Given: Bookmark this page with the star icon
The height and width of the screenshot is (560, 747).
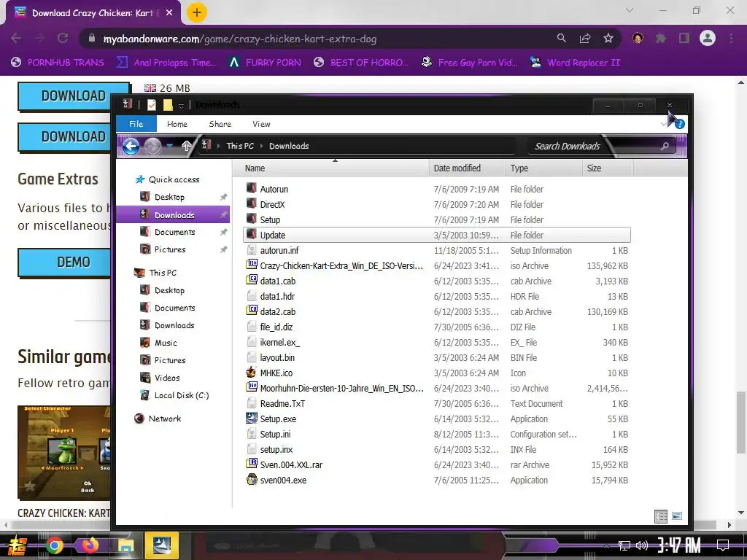Looking at the screenshot, I should [608, 38].
